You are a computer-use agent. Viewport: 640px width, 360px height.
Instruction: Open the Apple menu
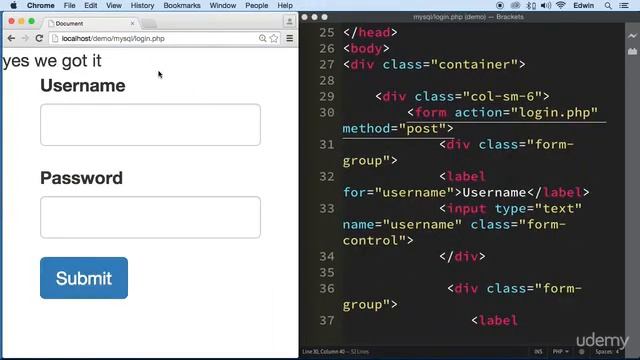pos(13,5)
